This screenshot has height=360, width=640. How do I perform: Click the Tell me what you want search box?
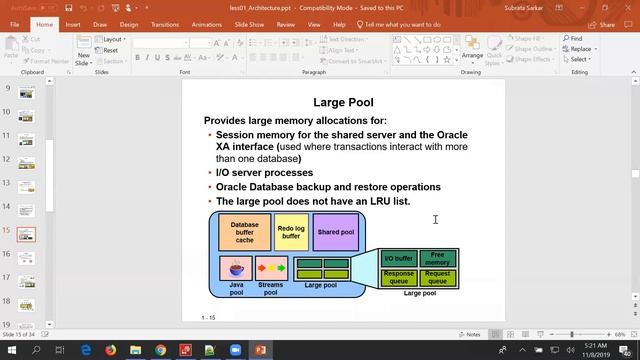[399, 24]
